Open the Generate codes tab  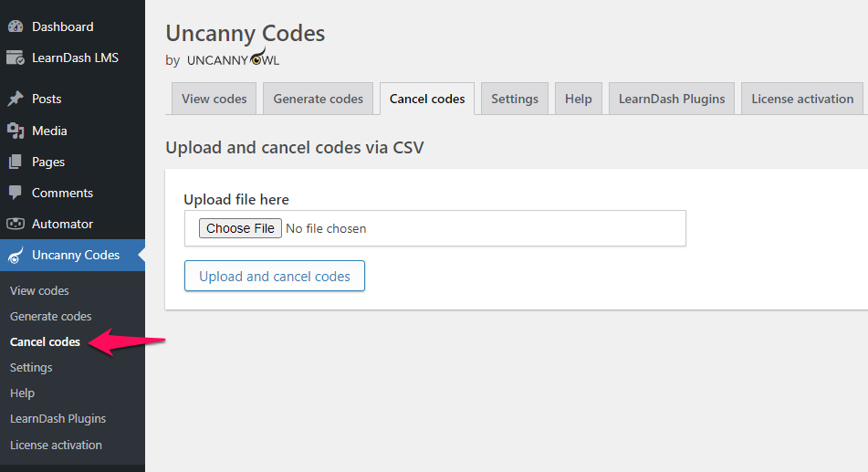(x=318, y=99)
